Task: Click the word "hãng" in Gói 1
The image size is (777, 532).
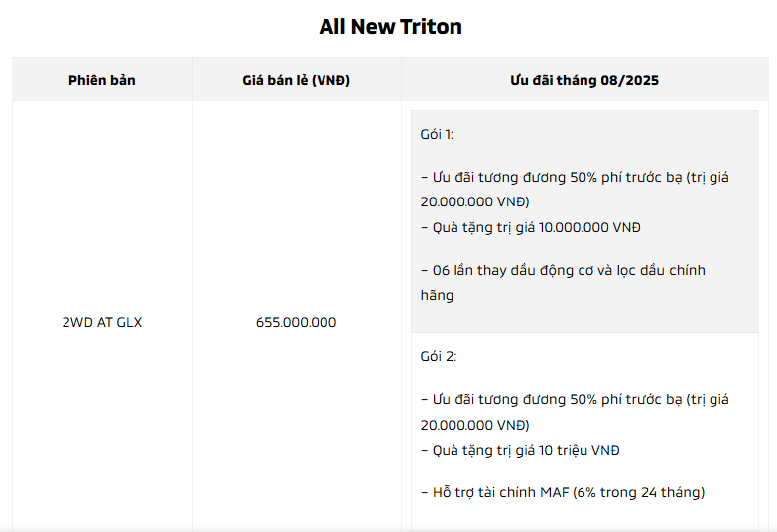Action: [437, 295]
